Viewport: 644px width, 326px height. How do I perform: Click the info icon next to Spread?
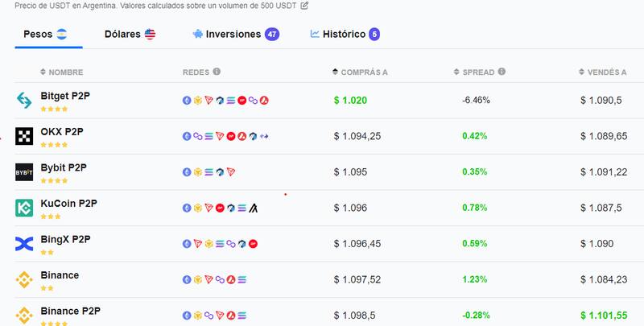[x=502, y=72]
